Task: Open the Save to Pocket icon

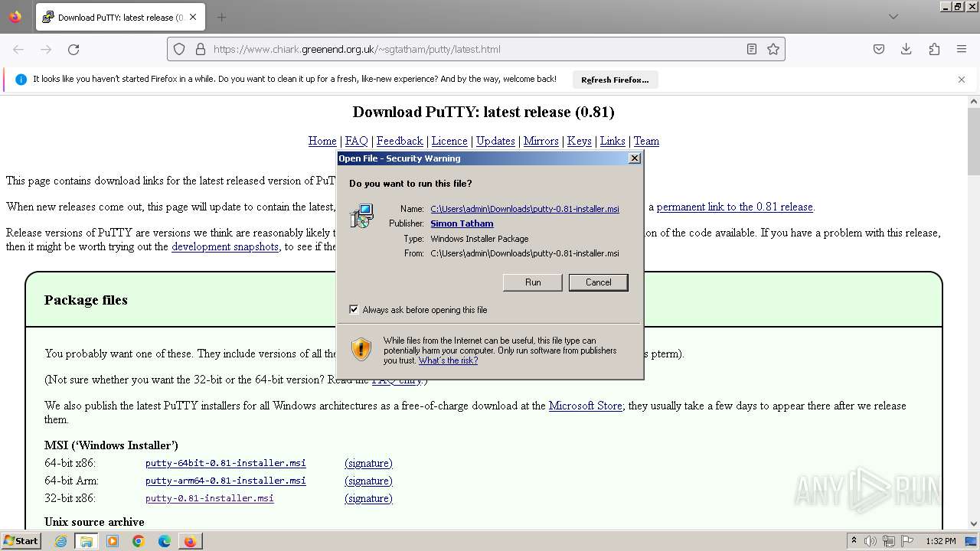Action: click(879, 49)
